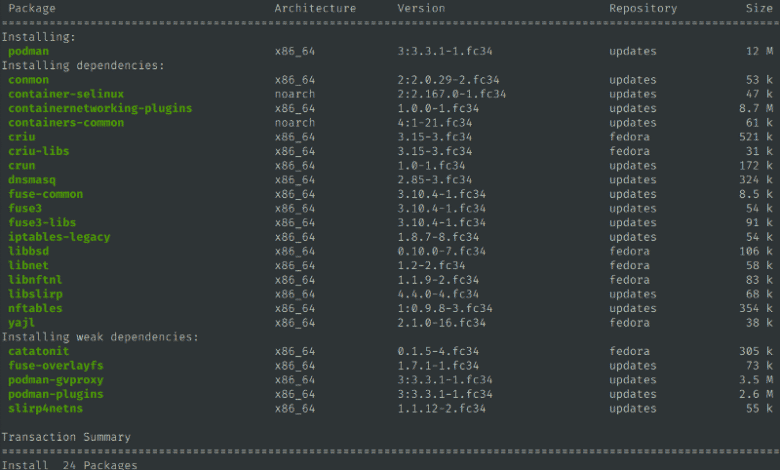
Task: Click version 2:2.167.0-1.fc34
Action: pyautogui.click(x=452, y=94)
